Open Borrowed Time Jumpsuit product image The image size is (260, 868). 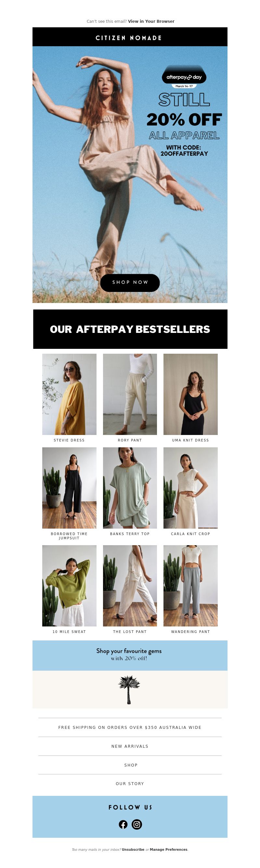(69, 488)
